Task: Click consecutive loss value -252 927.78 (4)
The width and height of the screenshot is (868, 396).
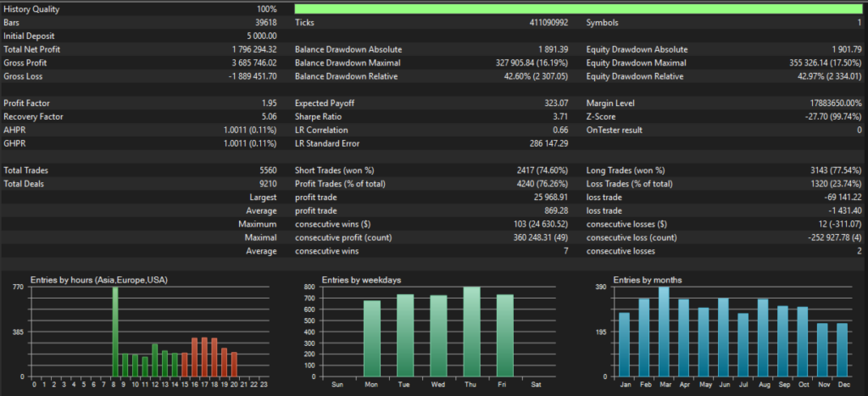Action: (835, 237)
